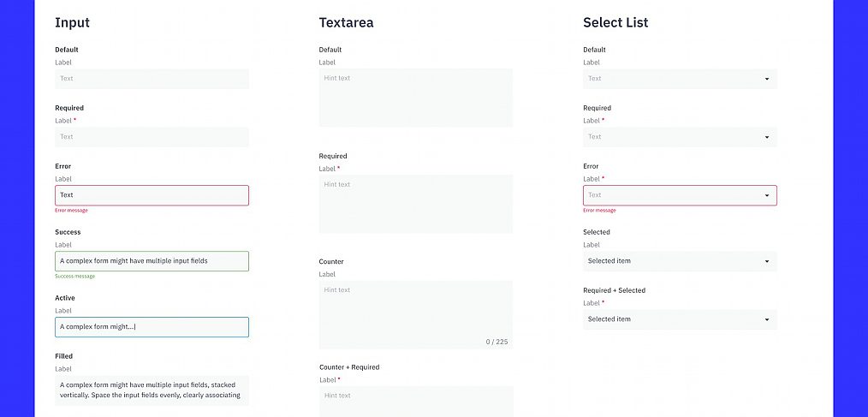Open the Default select list dropdown

click(x=680, y=79)
